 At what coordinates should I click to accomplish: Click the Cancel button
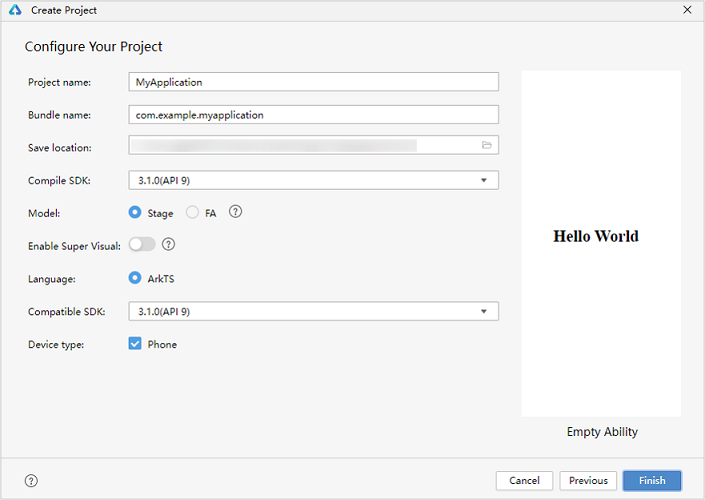pyautogui.click(x=524, y=481)
